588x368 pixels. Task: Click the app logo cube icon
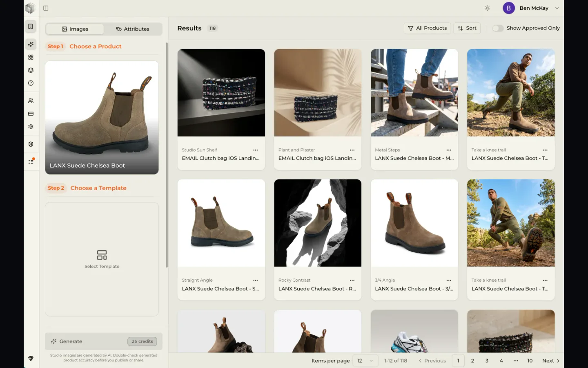tap(30, 8)
